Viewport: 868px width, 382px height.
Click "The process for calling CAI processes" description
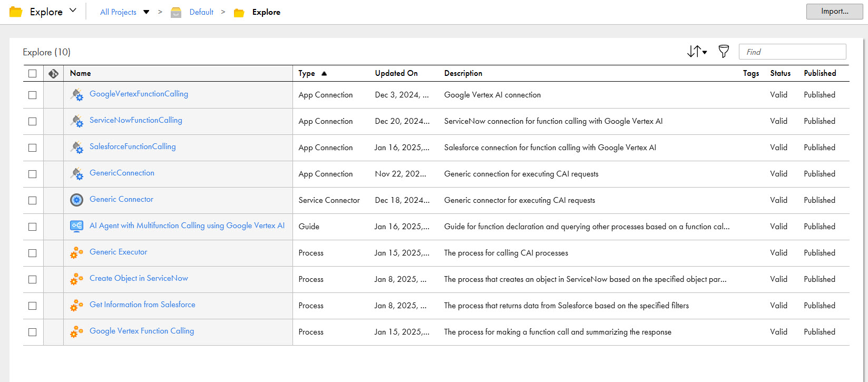click(x=506, y=253)
